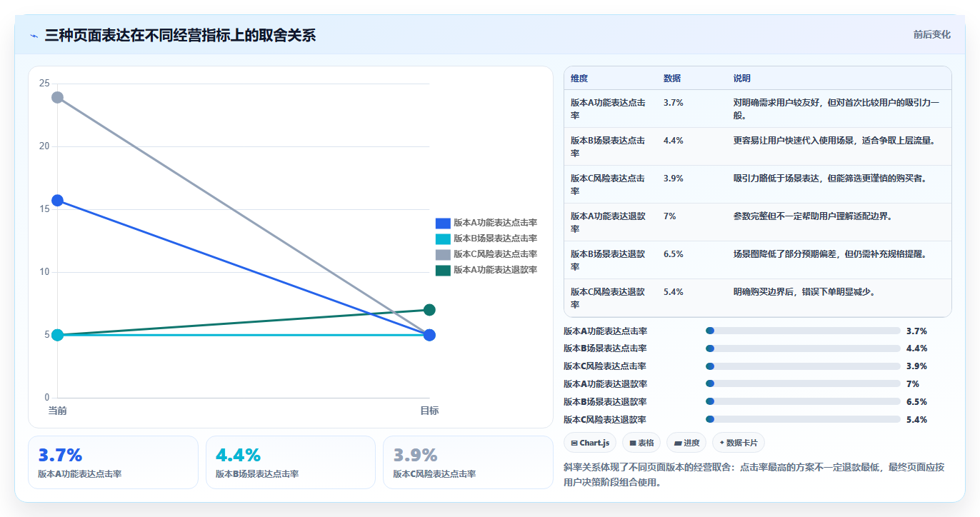Click the 6.5% value in the table
The width and height of the screenshot is (980, 517).
[674, 254]
